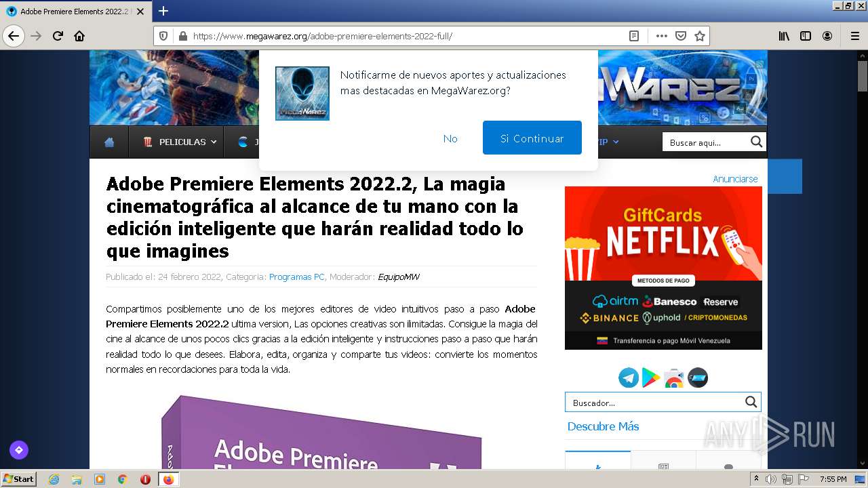Click the forward navigation arrow
This screenshot has height=488, width=868.
[36, 36]
